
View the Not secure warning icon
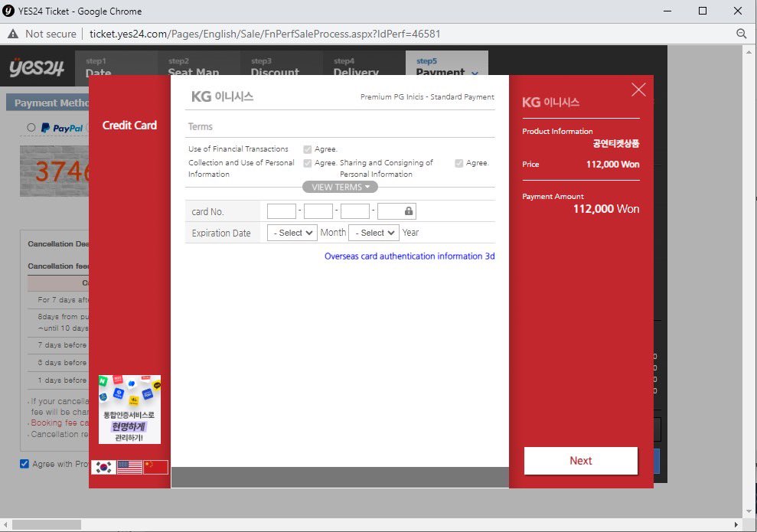(13, 34)
